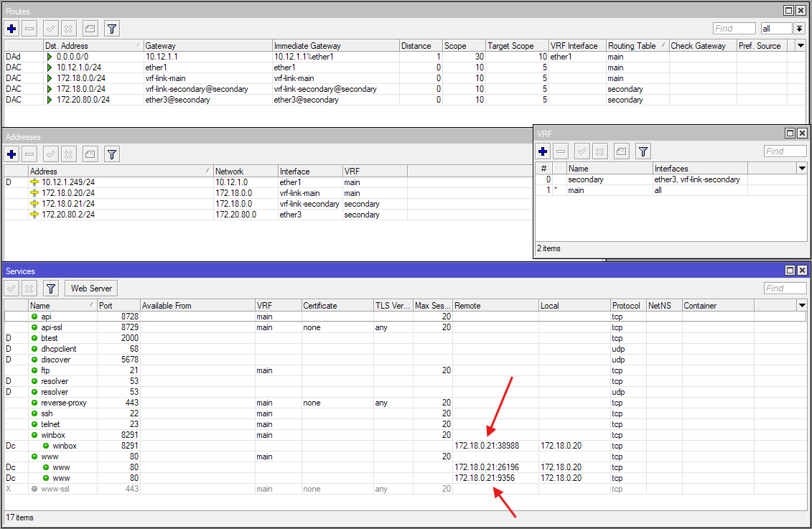The width and height of the screenshot is (812, 529).
Task: Select the secondary VRF row
Action: pos(671,179)
